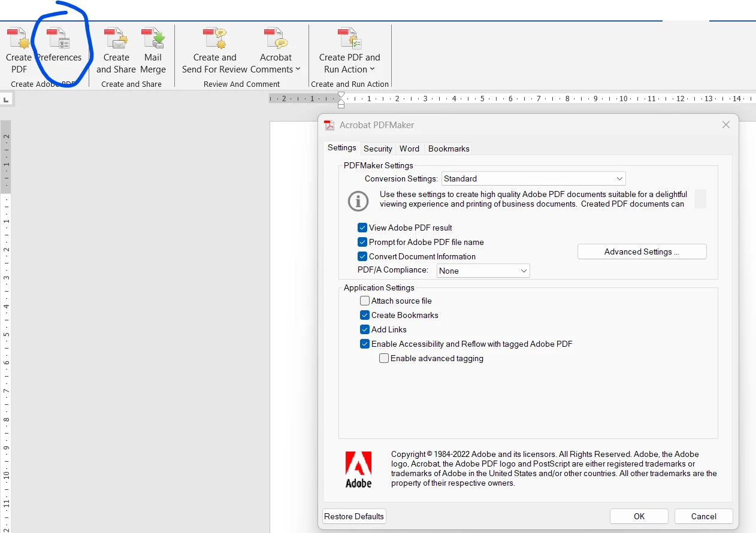Screen dimensions: 756x533
Task: Click Restore Defaults
Action: (354, 516)
